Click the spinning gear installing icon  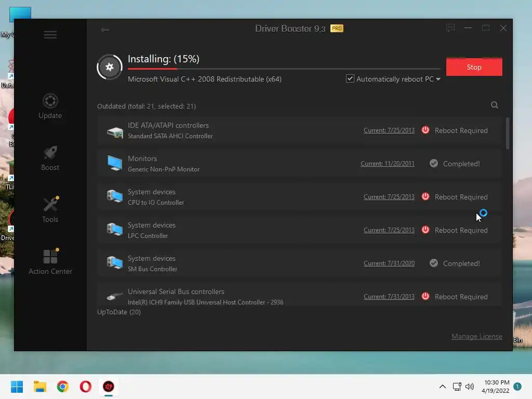coord(109,67)
